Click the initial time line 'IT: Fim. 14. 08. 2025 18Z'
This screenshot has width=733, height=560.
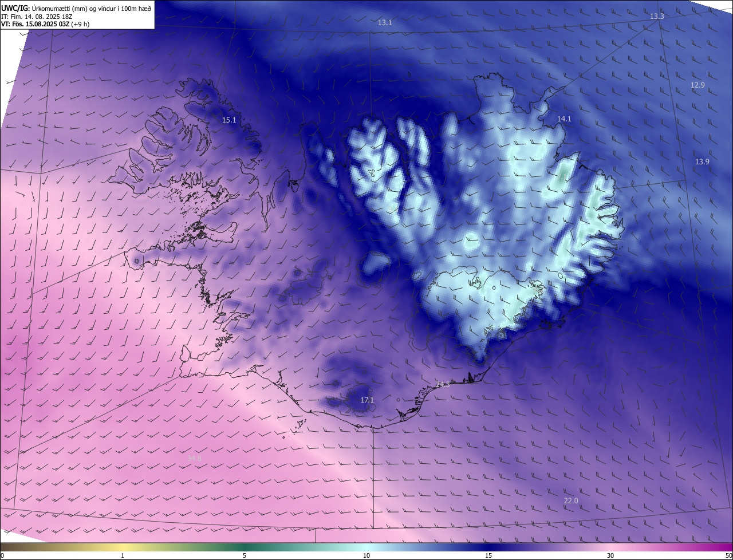[x=37, y=16]
